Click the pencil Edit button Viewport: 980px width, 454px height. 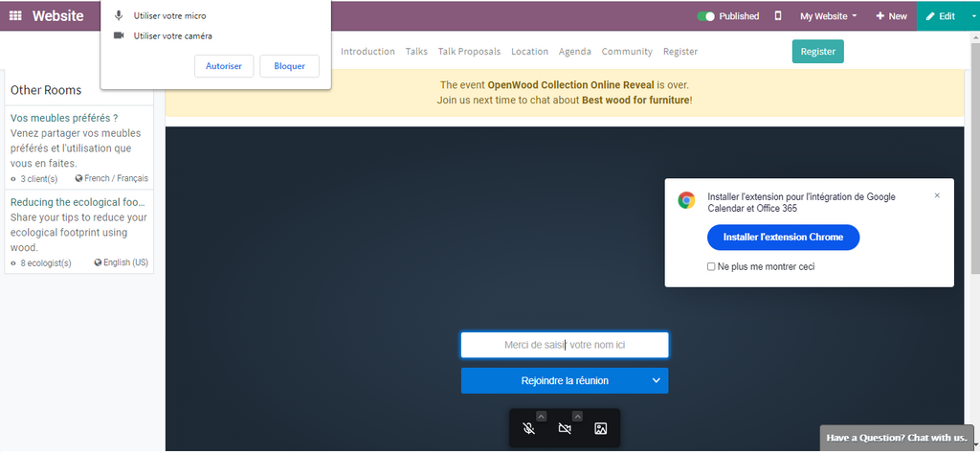click(x=940, y=16)
